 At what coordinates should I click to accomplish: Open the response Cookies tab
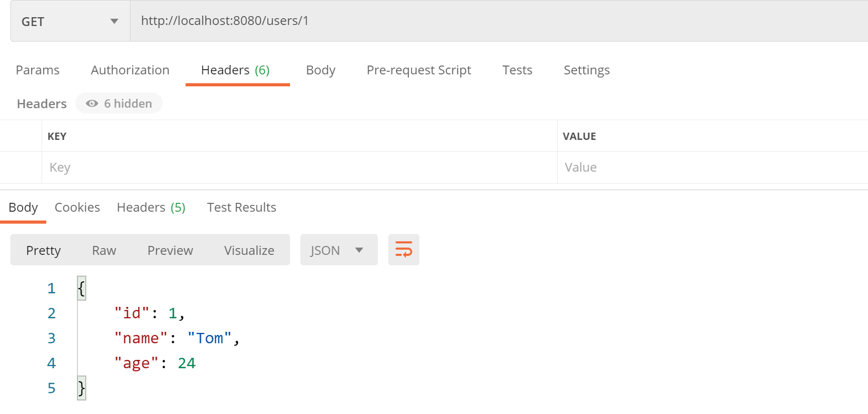point(77,208)
